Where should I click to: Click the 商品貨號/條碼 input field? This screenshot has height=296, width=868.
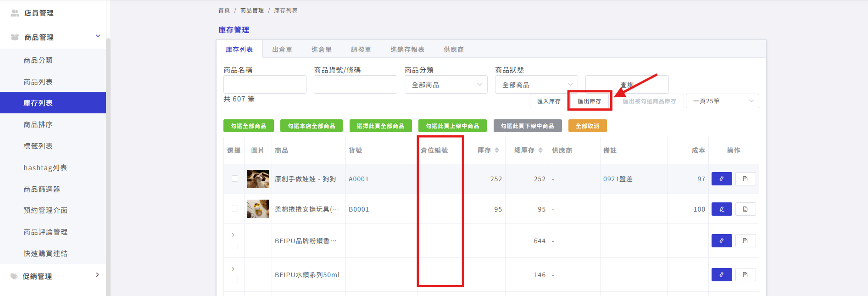click(x=356, y=84)
